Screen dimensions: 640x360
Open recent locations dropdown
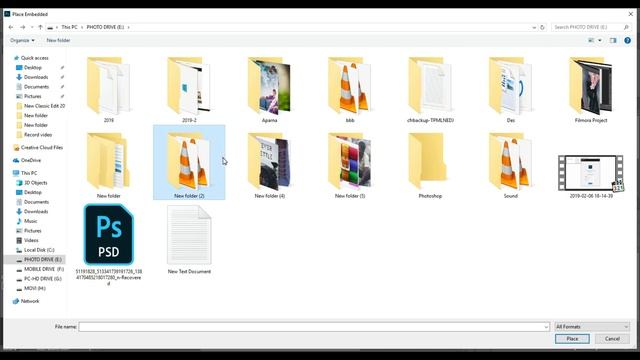(x=32, y=27)
